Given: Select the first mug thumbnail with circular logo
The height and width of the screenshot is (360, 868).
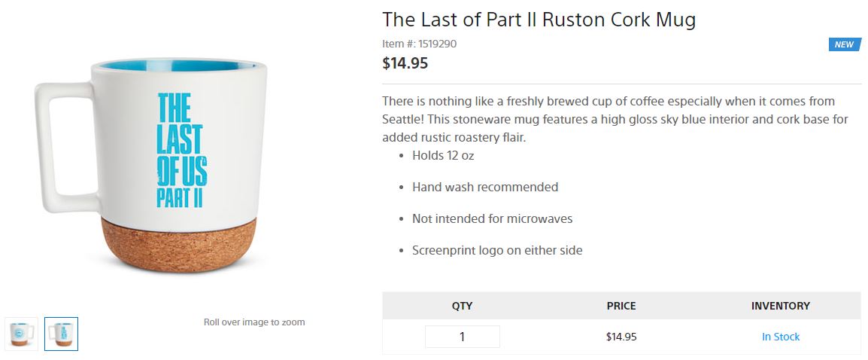Looking at the screenshot, I should [x=21, y=334].
